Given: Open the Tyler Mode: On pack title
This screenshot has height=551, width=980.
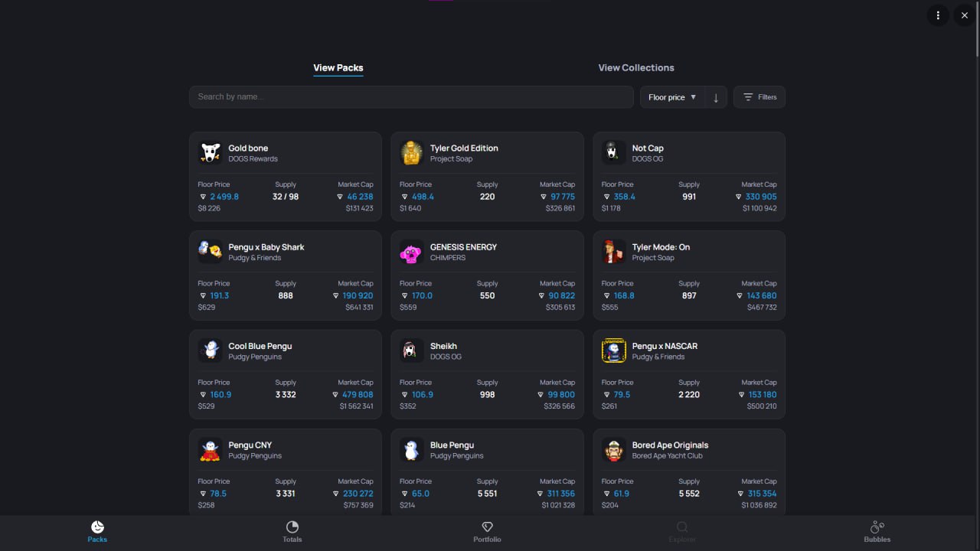Looking at the screenshot, I should tap(661, 247).
